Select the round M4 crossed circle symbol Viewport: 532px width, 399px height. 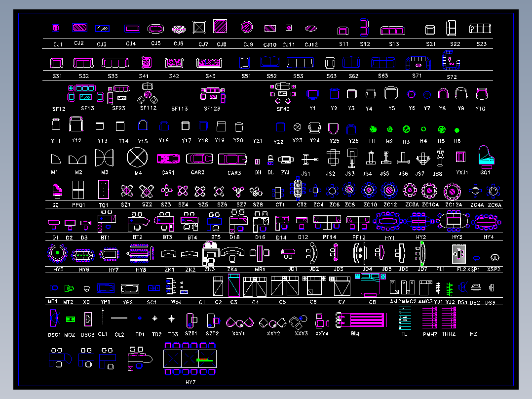[137, 157]
